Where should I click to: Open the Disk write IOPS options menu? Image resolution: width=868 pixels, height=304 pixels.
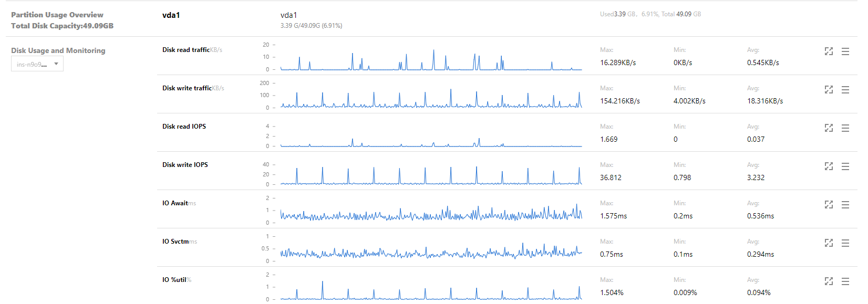point(845,166)
